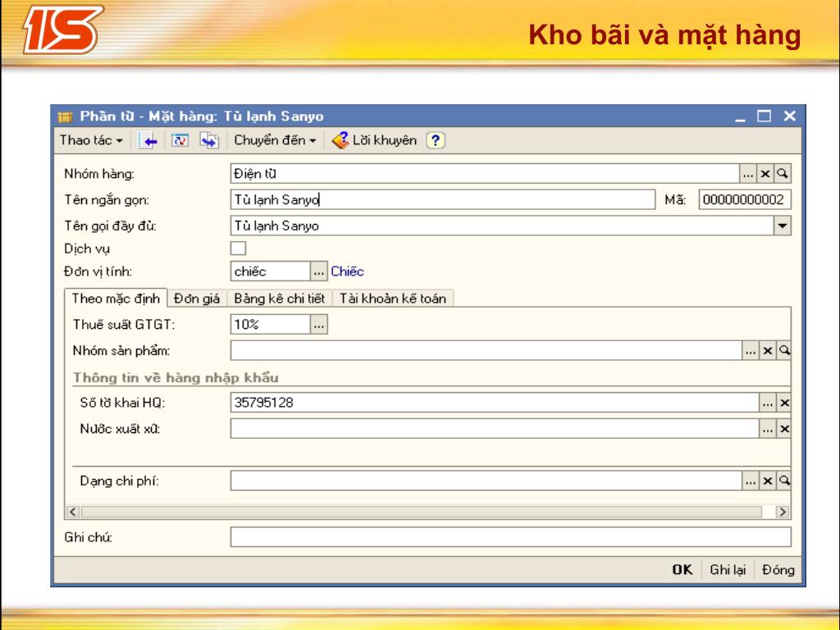
Task: Toggle the Dịch vụ checkbox
Action: click(238, 249)
